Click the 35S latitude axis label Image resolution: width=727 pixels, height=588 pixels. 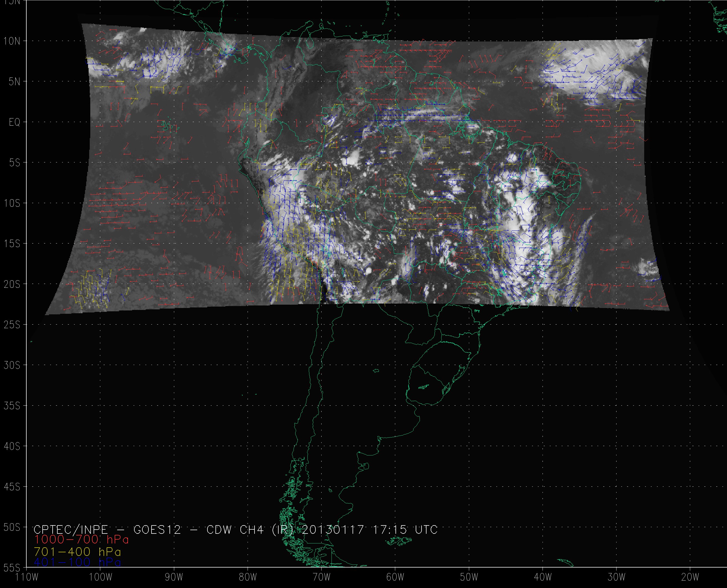click(x=12, y=406)
